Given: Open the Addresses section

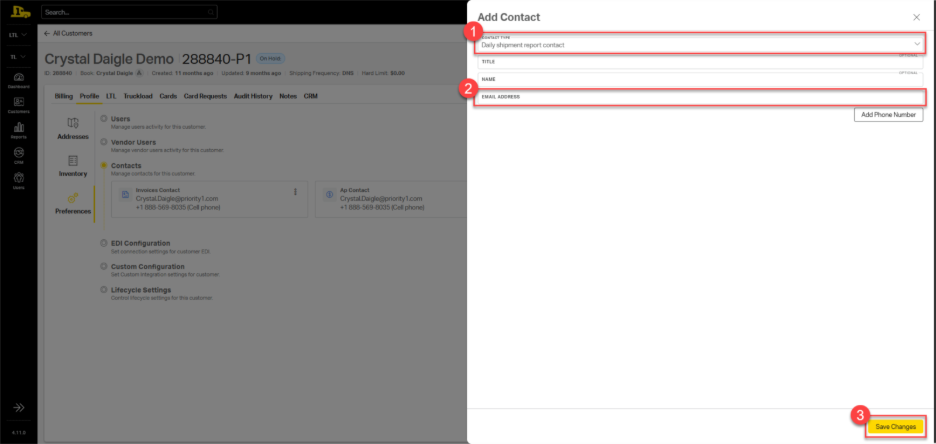Looking at the screenshot, I should [x=73, y=128].
